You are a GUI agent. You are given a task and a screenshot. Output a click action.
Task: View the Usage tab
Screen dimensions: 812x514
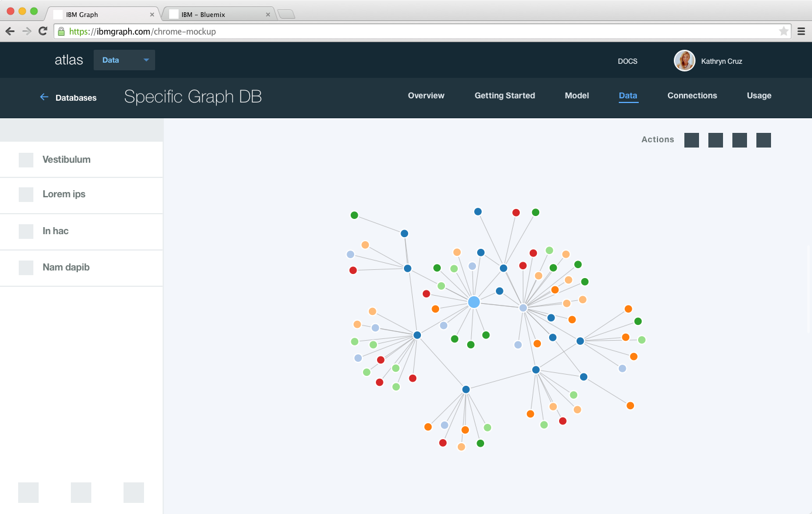(x=759, y=95)
